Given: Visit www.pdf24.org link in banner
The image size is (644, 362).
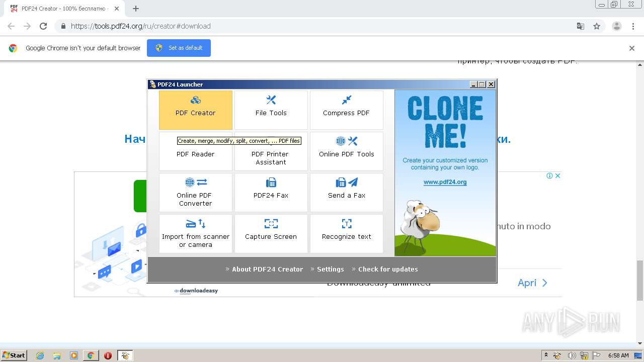Looking at the screenshot, I should pos(445,182).
